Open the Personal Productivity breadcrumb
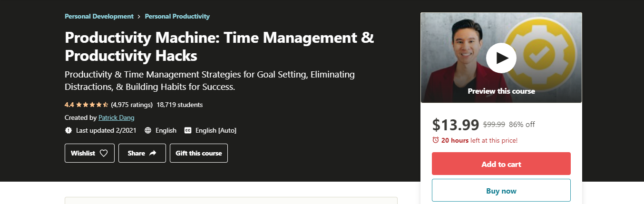 pyautogui.click(x=177, y=16)
